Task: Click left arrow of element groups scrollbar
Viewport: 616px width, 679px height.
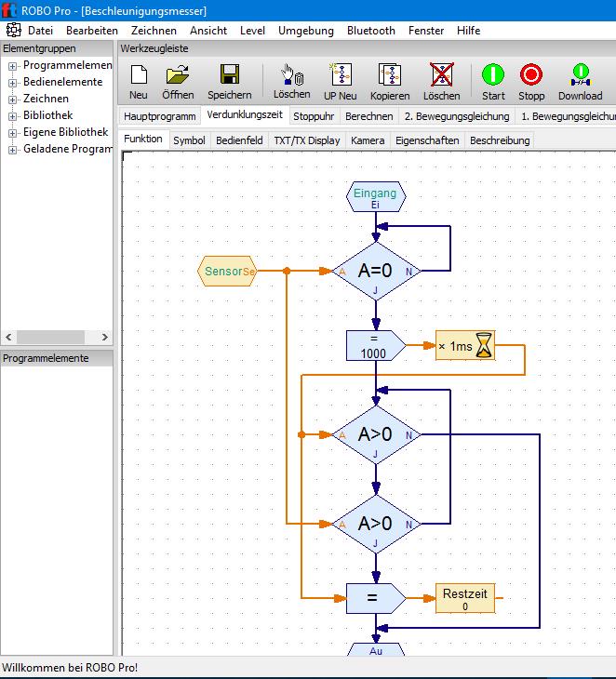Action: coord(8,337)
